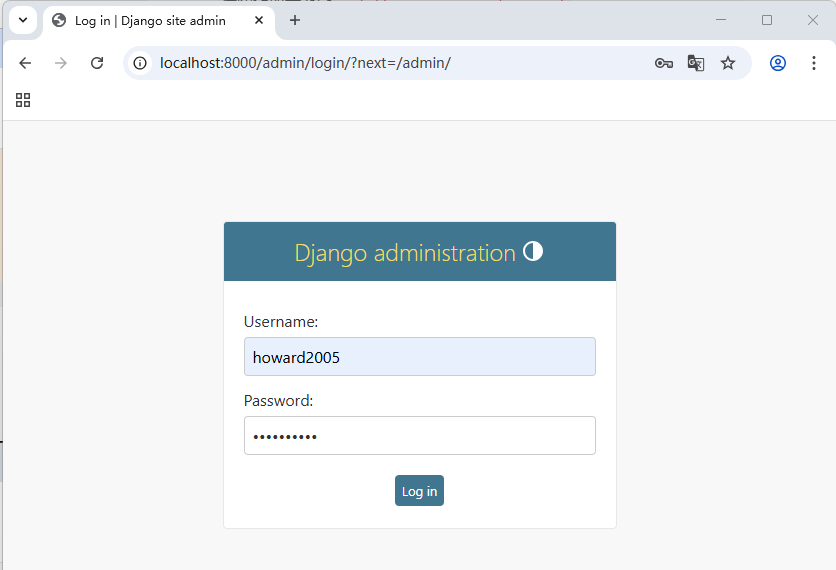Viewport: 836px width, 570px height.
Task: Close the Chrome window
Action: tap(813, 20)
